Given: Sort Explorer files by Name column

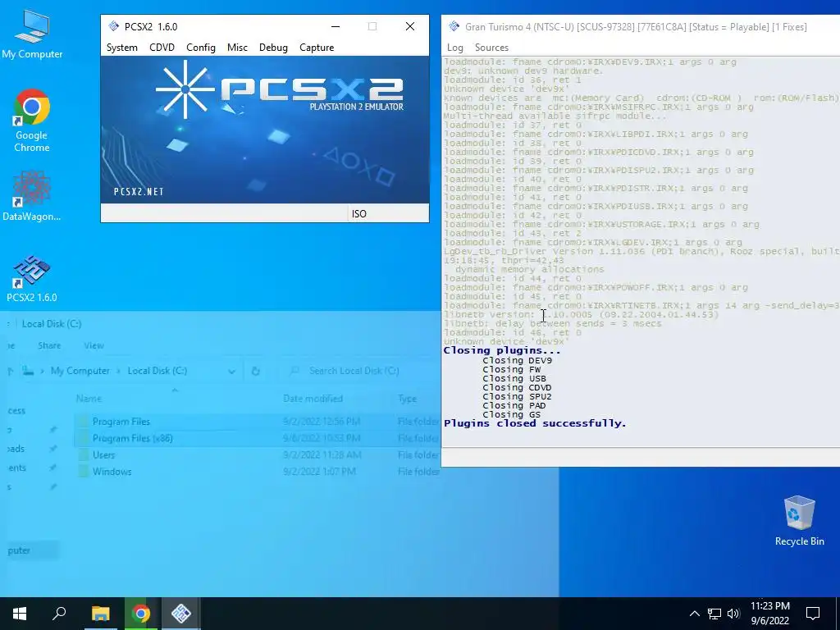Looking at the screenshot, I should 89,399.
